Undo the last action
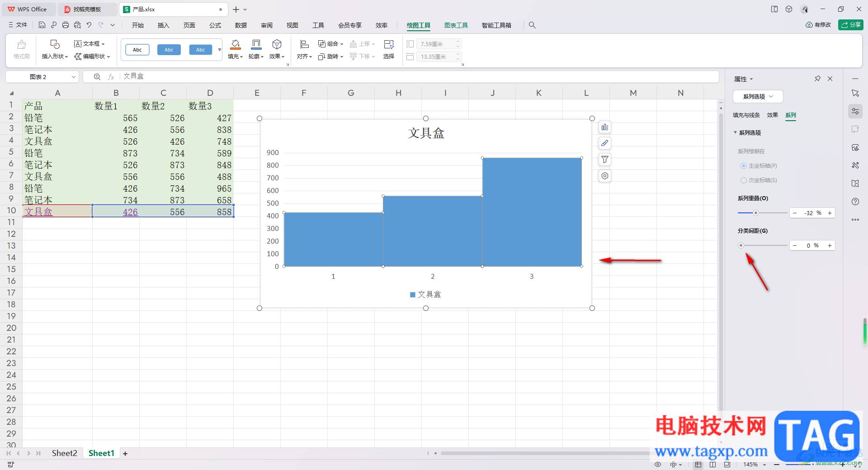868x470 pixels. click(89, 25)
